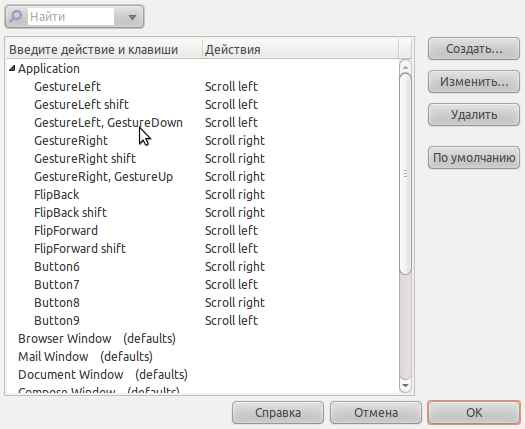This screenshot has height=429, width=525.
Task: Click the По умолчанию button
Action: coord(474,157)
